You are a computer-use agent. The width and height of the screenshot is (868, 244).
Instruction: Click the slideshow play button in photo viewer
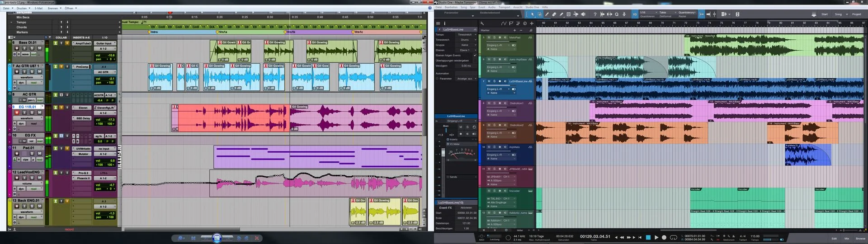(217, 238)
